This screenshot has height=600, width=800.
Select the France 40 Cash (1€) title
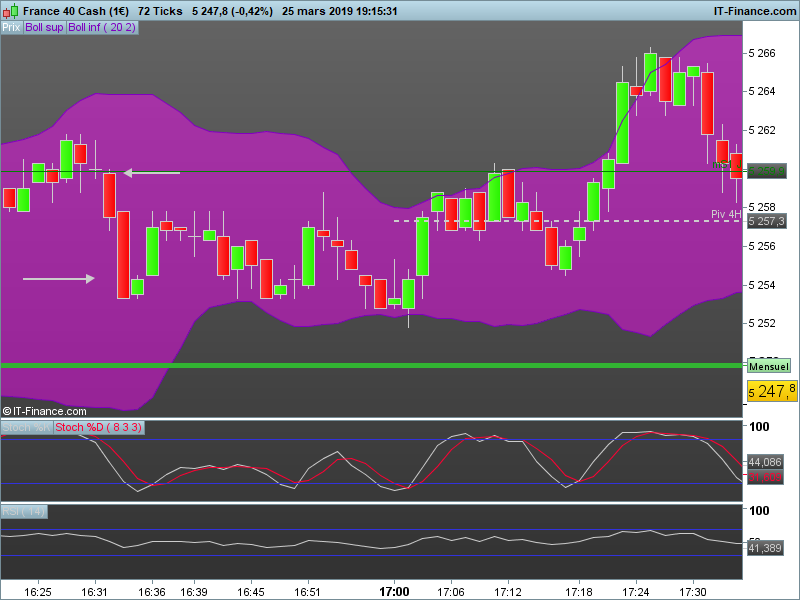point(76,11)
